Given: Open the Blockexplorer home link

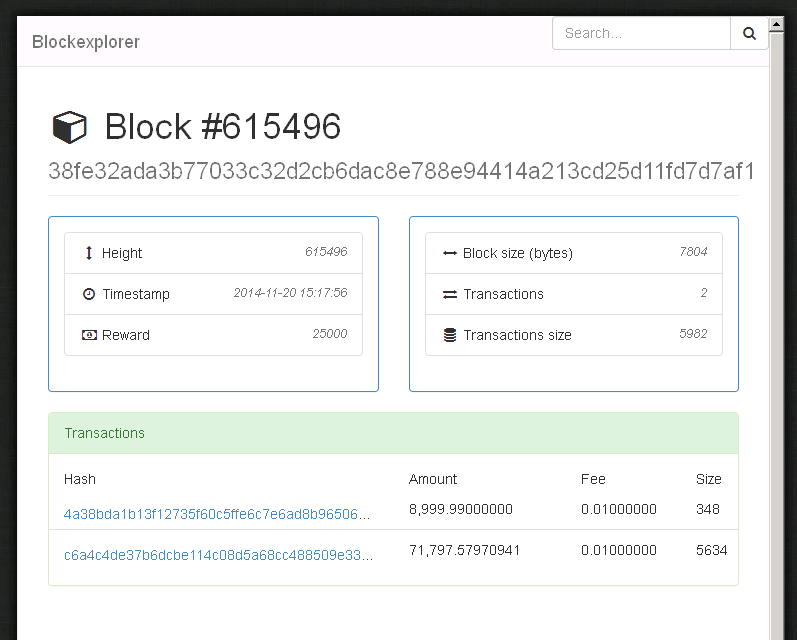Looking at the screenshot, I should click(86, 42).
